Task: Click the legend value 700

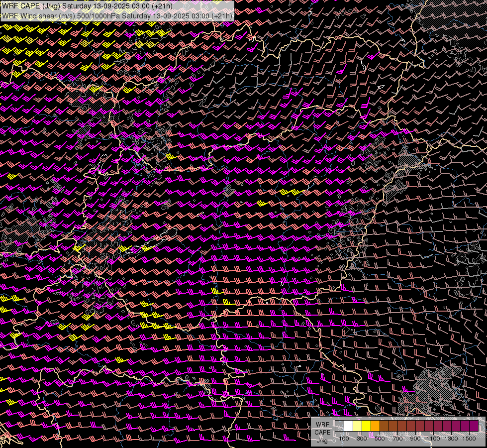Action: point(397,439)
